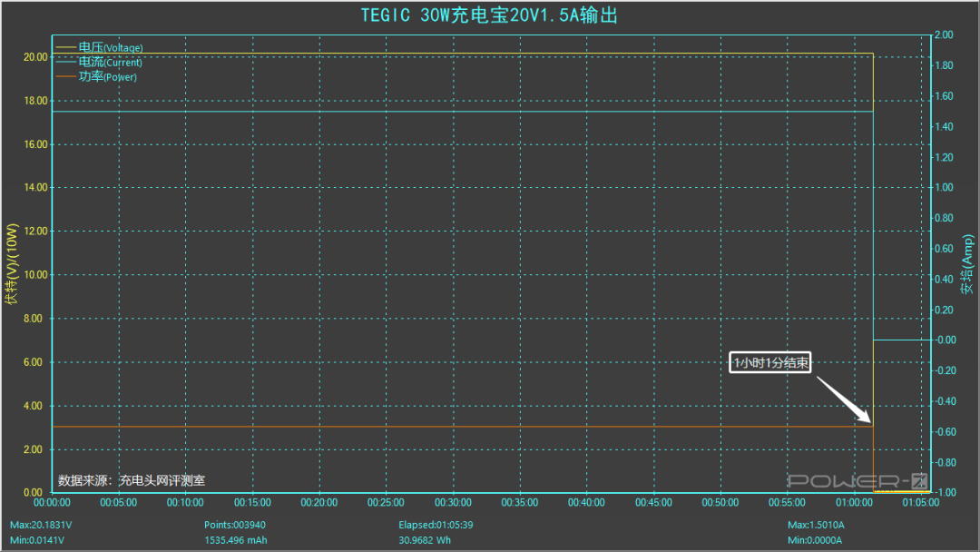Click the 20.00 voltage axis tick
The height and width of the screenshot is (552, 980).
35,57
